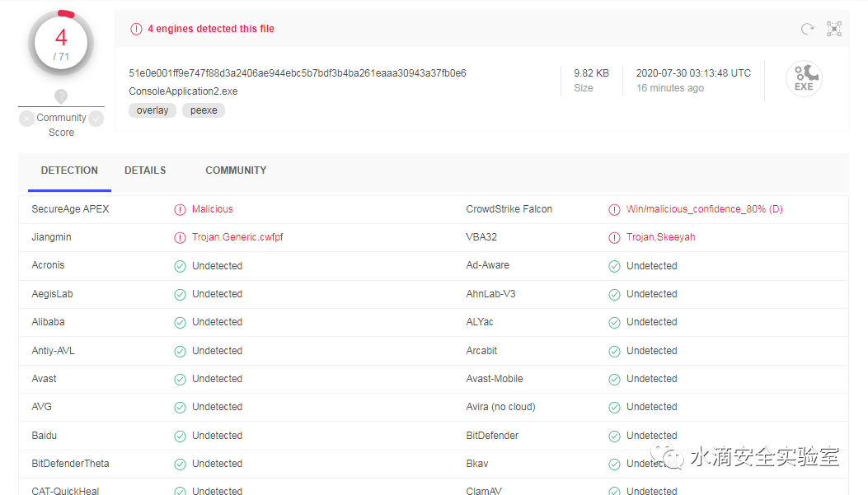This screenshot has height=495, width=868.
Task: Click the CrowdStrike Falcon engine name
Action: click(509, 209)
